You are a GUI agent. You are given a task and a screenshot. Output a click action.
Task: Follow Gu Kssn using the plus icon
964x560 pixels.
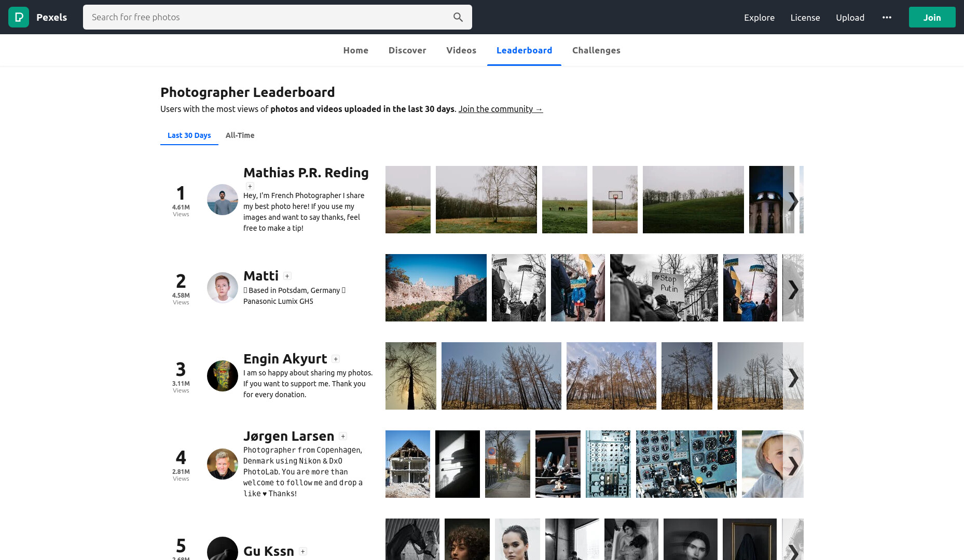point(303,551)
